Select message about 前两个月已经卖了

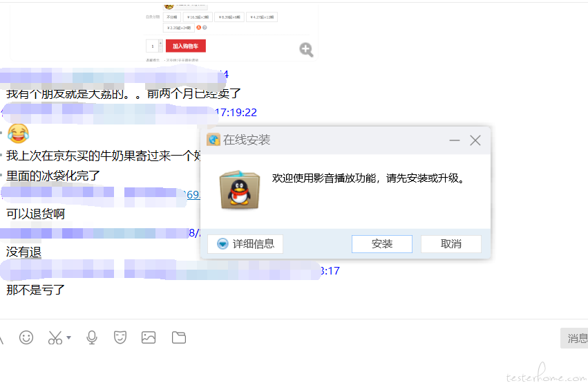tap(124, 93)
